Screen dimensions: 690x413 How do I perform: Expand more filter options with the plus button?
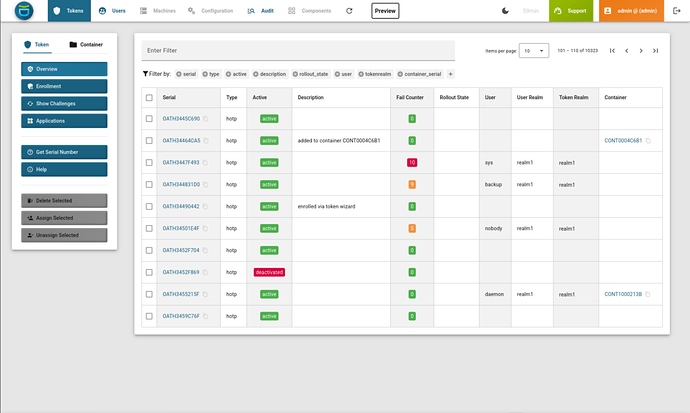pyautogui.click(x=450, y=74)
